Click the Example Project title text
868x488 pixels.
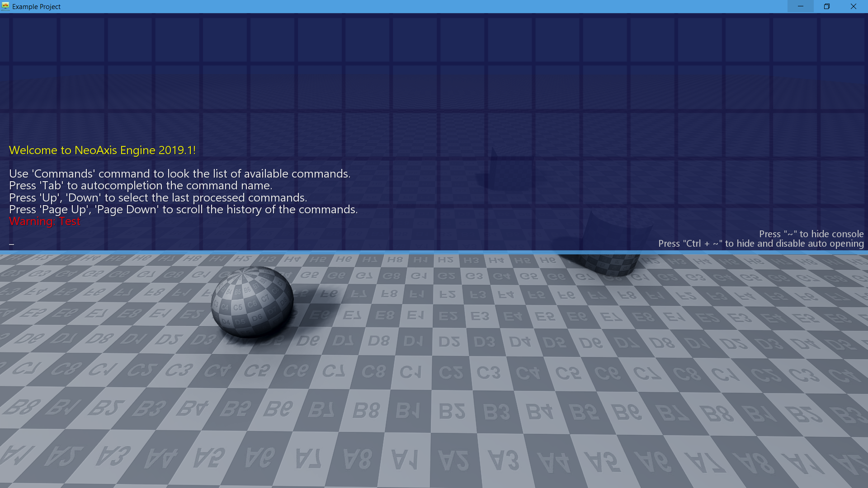36,7
